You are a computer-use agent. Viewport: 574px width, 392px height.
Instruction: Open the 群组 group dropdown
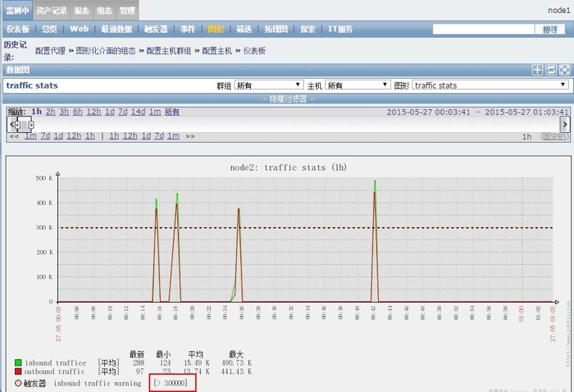(269, 85)
